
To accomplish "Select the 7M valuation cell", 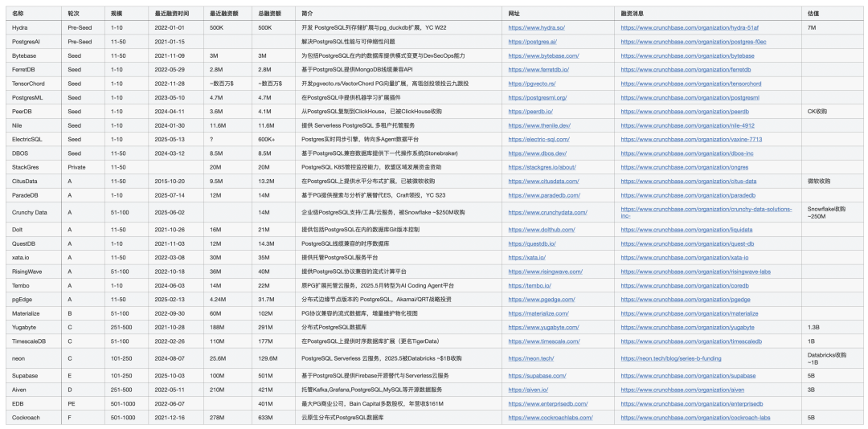I will pos(832,27).
